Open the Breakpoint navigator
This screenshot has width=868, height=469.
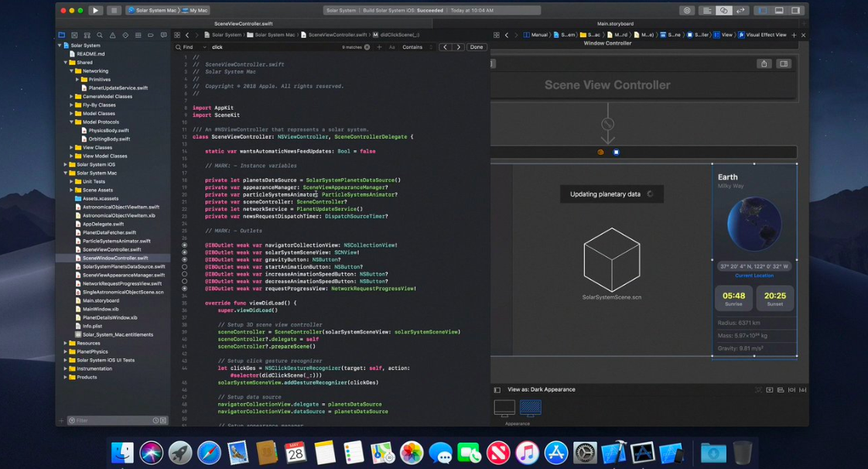(151, 35)
